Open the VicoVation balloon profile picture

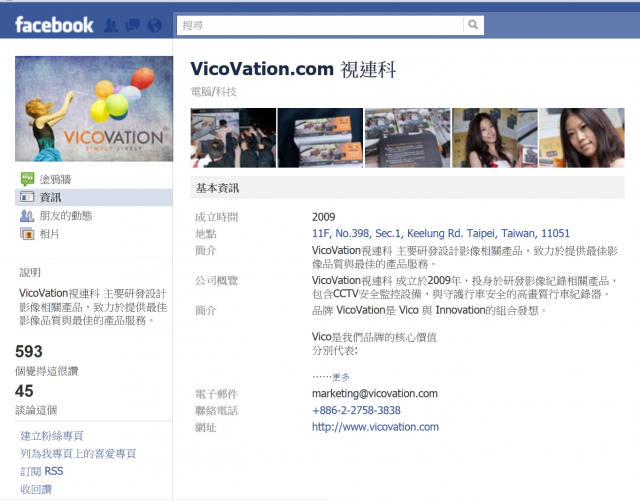tap(94, 109)
